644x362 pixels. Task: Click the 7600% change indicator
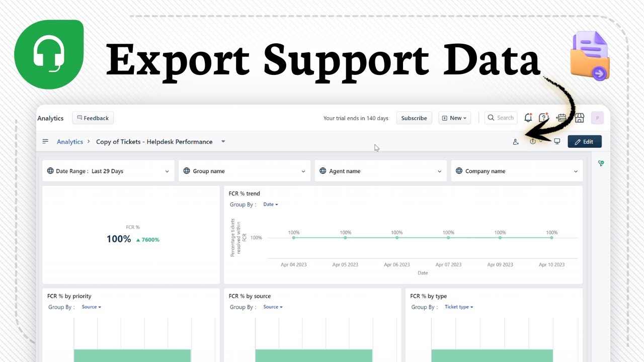coord(147,240)
